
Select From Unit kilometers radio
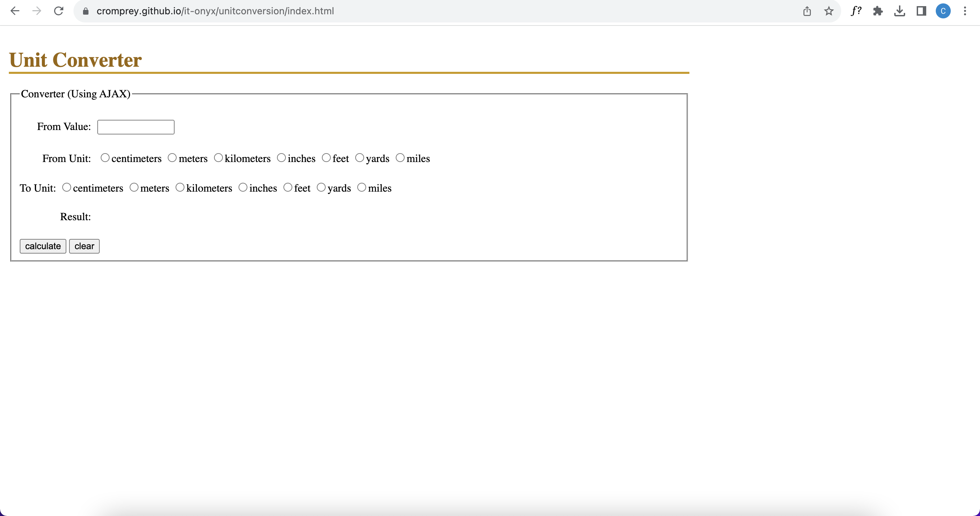point(218,158)
